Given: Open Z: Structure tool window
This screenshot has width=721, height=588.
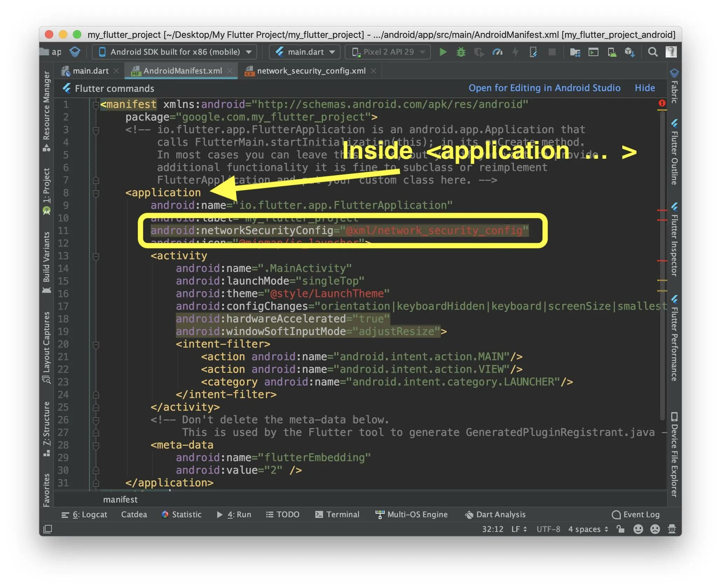Looking at the screenshot, I should (47, 429).
